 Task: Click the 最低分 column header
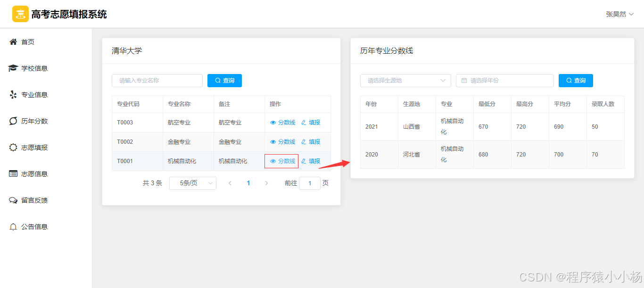pos(492,104)
